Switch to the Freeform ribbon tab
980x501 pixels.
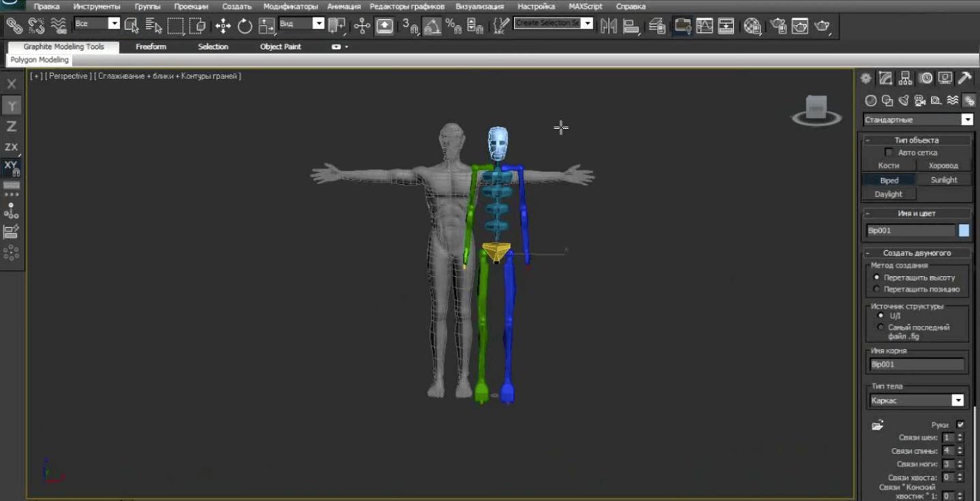151,47
